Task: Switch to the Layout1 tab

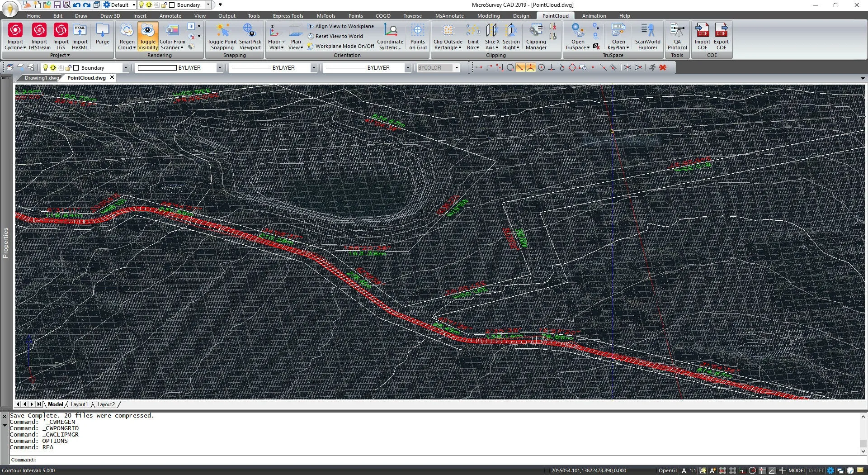Action: tap(80, 404)
